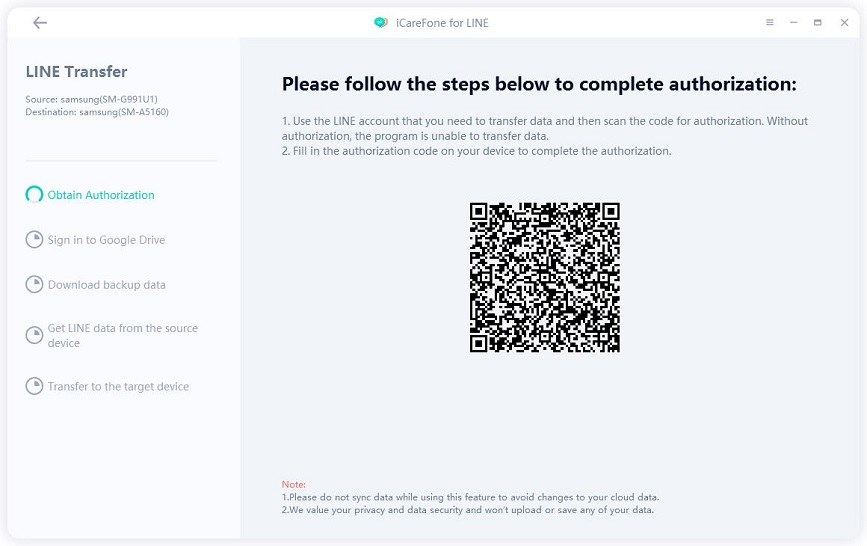Viewport: 867px width, 546px height.
Task: Click the Sign in to Google Drive step icon
Action: (34, 240)
